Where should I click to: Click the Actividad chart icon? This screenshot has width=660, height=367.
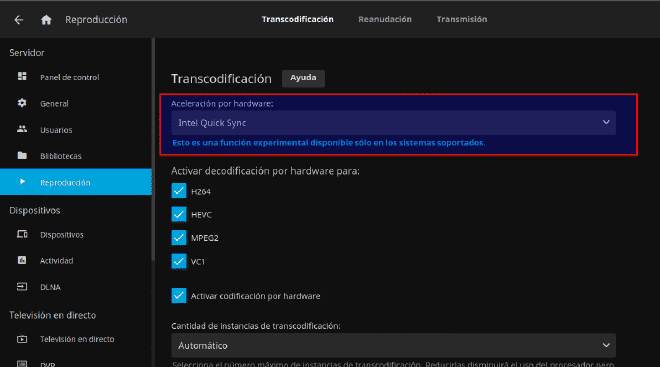point(22,260)
